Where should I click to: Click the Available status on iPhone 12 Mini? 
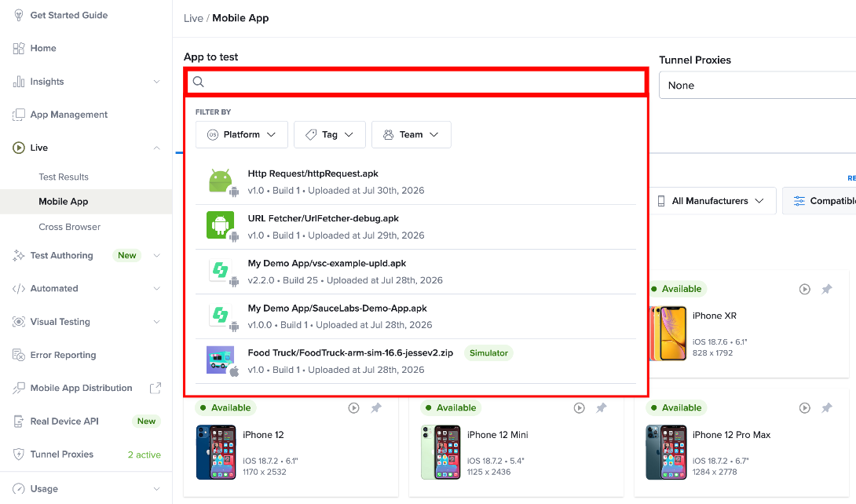451,408
